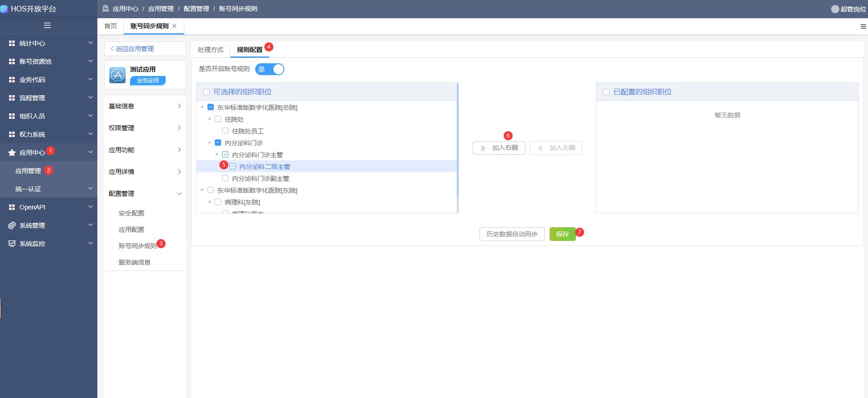Collapse the sidebar with the hamburger icon

47,26
